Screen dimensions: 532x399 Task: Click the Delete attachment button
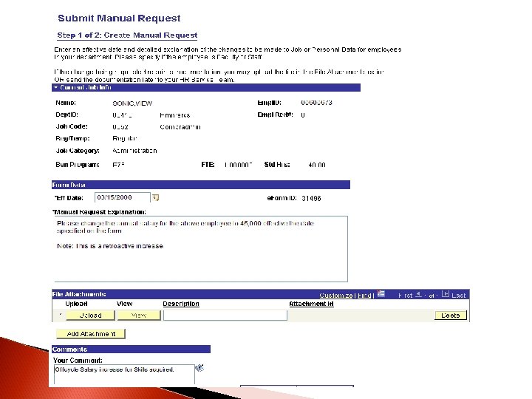[x=450, y=316]
